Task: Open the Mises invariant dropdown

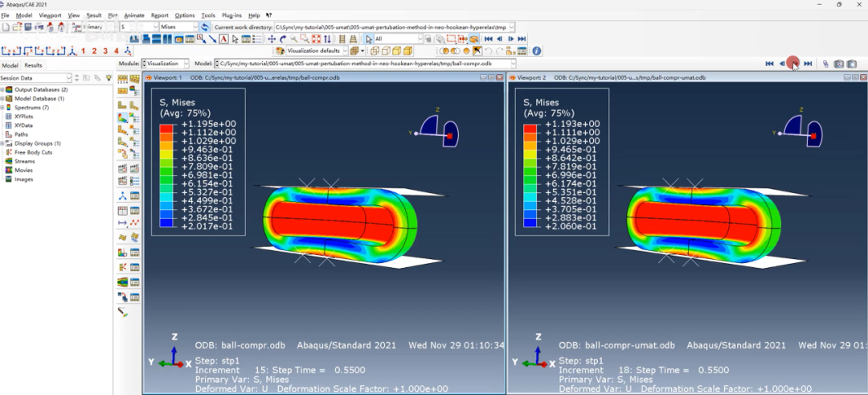Action: [194, 27]
